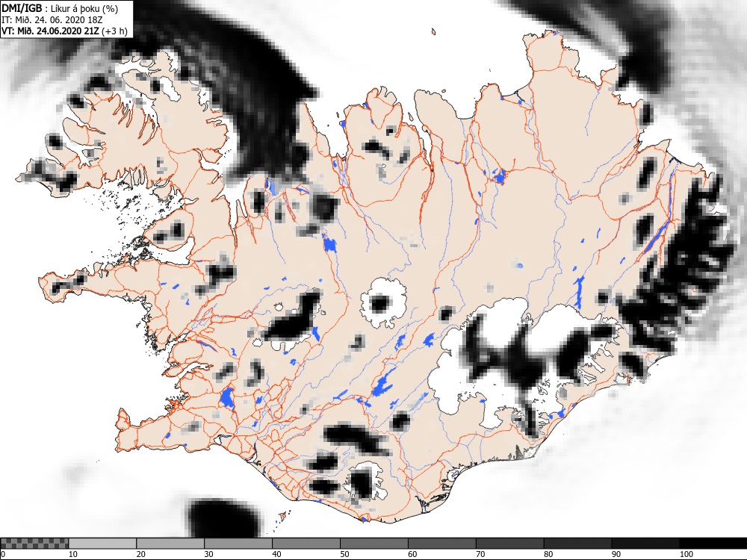The width and height of the screenshot is (747, 560).
Task: Click the legend label '40'
Action: [277, 554]
